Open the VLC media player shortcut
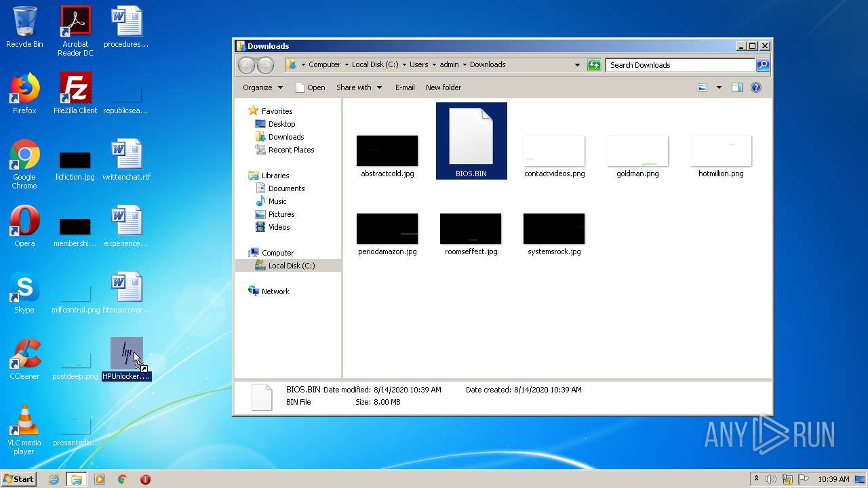Image resolution: width=868 pixels, height=488 pixels. pyautogui.click(x=24, y=430)
